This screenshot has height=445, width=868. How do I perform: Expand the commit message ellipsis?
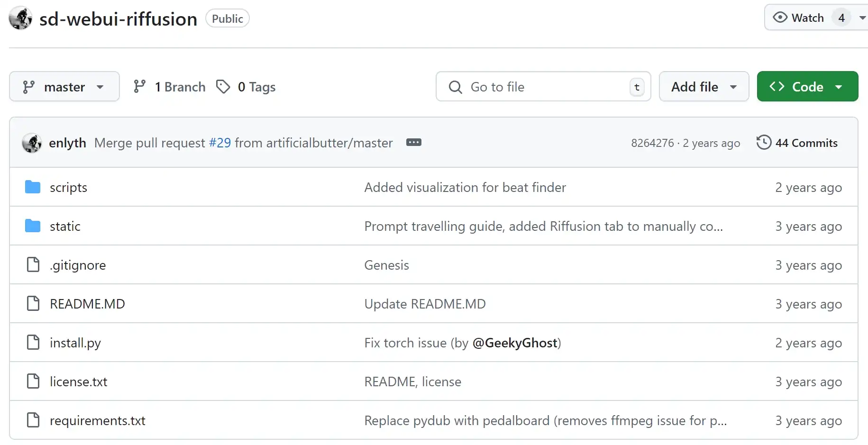coord(414,143)
